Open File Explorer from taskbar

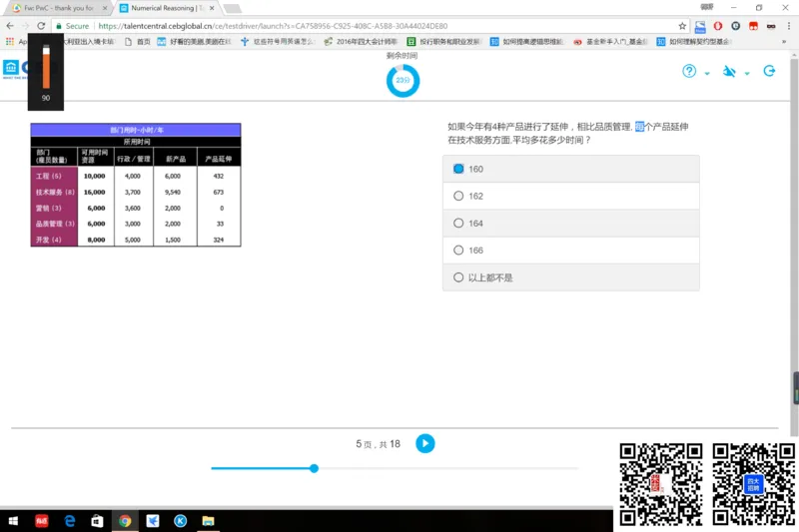pos(208,520)
